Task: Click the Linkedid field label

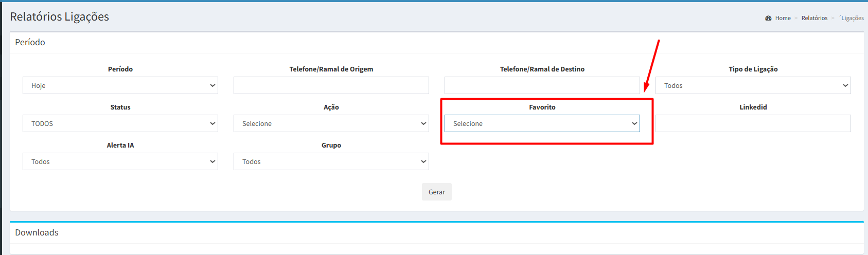Action: pyautogui.click(x=753, y=107)
